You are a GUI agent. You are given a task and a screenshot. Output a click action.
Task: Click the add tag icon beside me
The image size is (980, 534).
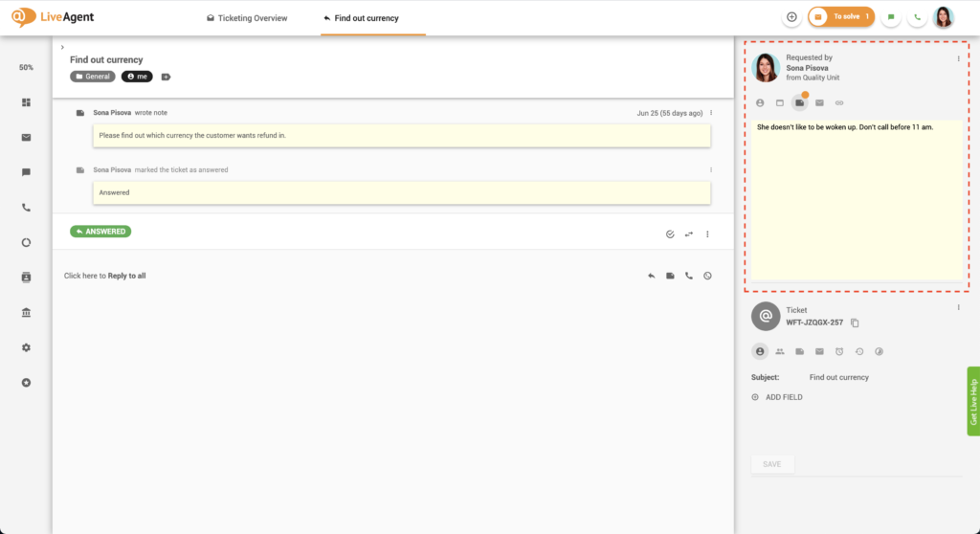[x=166, y=77]
